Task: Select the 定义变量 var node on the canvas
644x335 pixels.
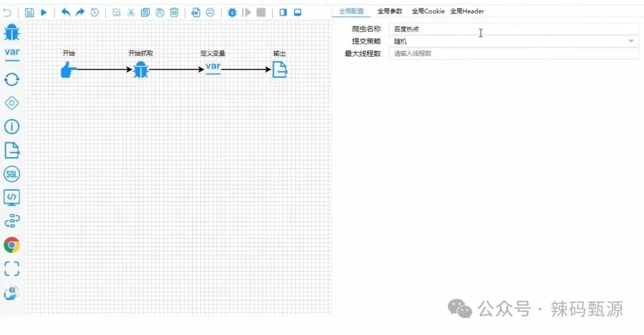Action: [x=213, y=68]
